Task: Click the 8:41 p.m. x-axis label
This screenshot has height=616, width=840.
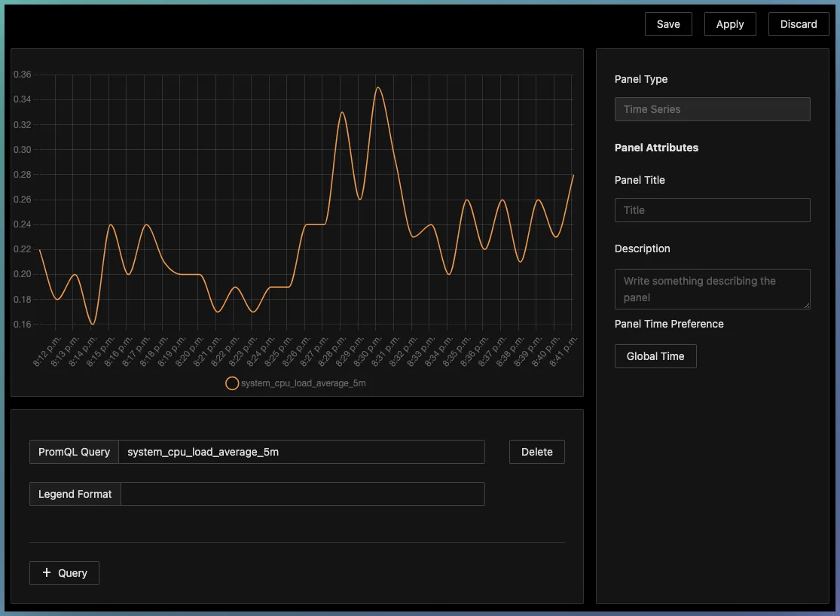Action: coord(564,351)
